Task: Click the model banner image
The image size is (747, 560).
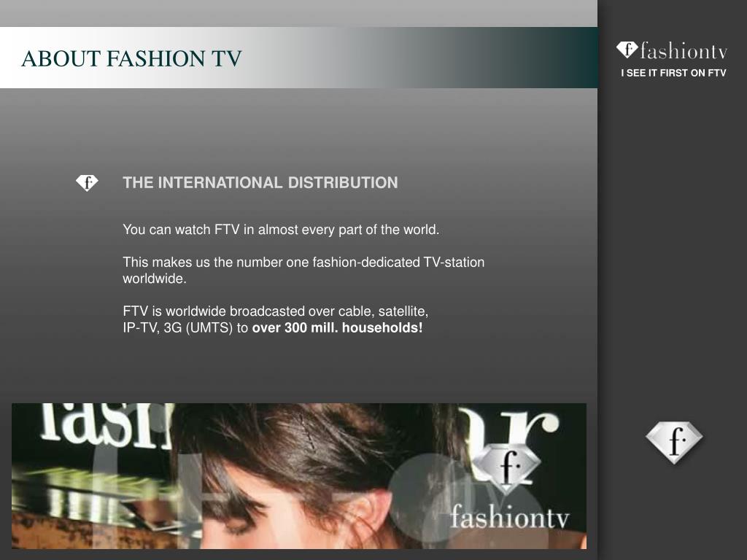Action: tap(299, 476)
